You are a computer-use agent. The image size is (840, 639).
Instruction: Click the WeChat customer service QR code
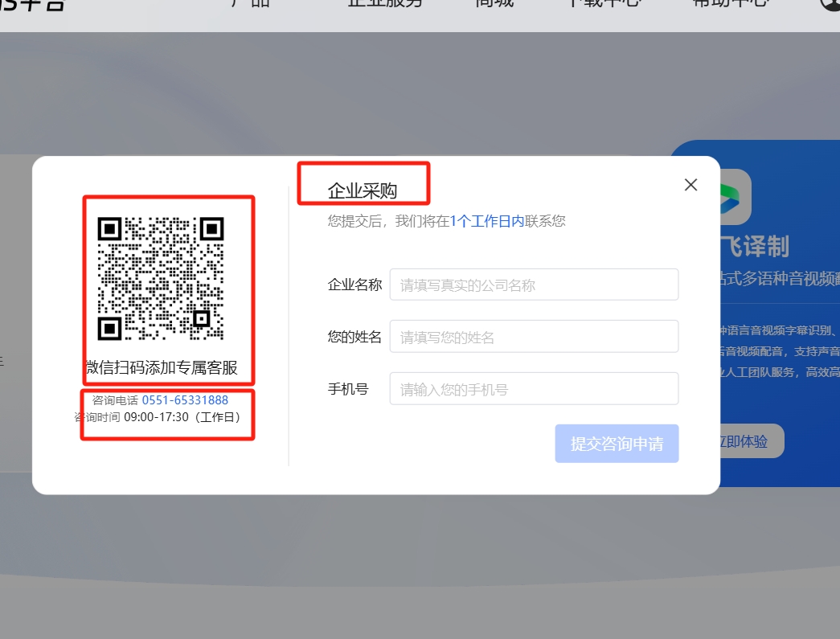pyautogui.click(x=161, y=278)
